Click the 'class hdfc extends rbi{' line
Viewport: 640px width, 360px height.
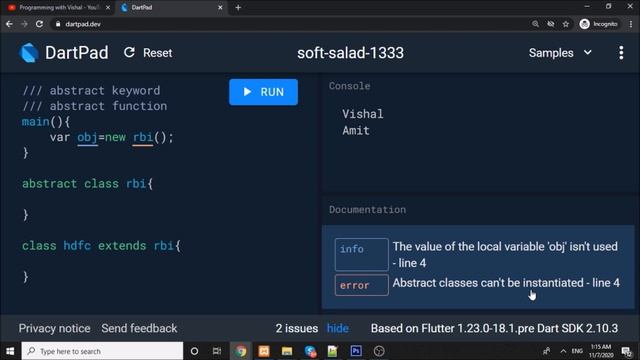tap(101, 246)
